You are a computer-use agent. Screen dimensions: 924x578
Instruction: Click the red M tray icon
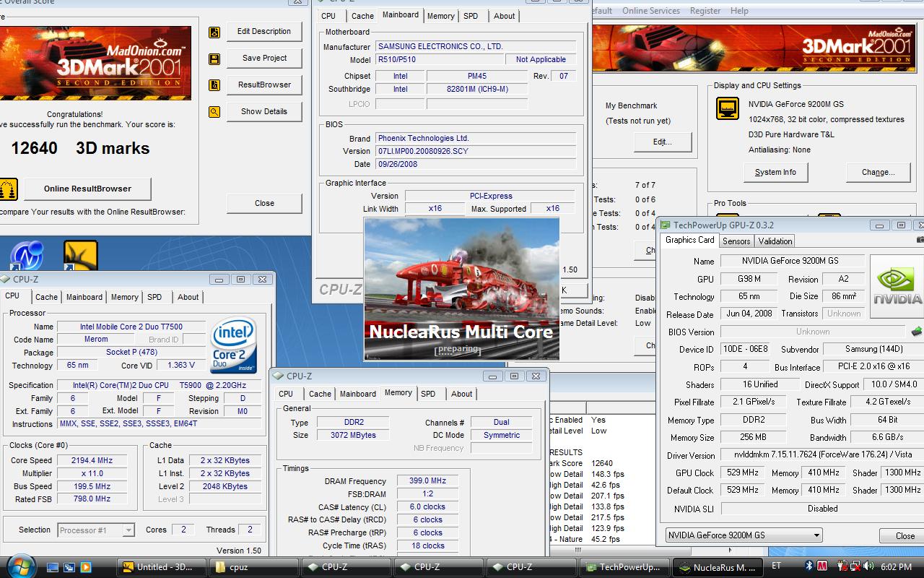click(822, 566)
